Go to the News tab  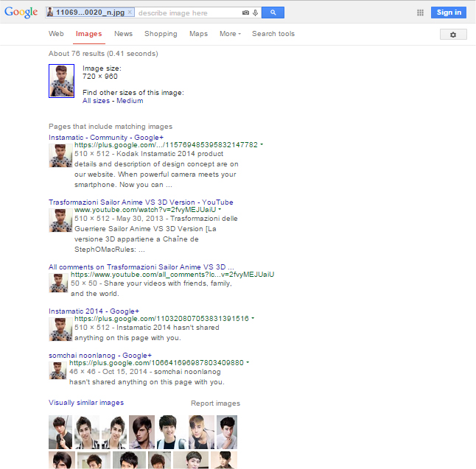[123, 34]
